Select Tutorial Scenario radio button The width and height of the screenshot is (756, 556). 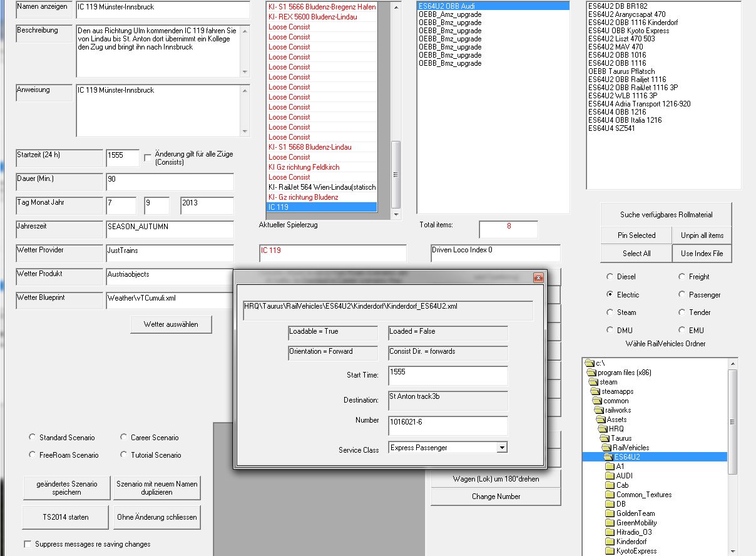click(x=124, y=455)
